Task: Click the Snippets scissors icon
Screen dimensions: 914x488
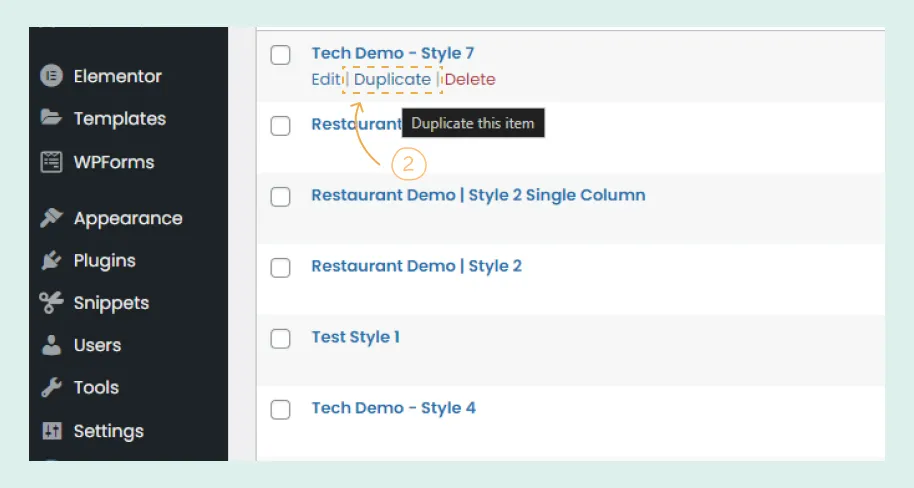Action: click(51, 303)
